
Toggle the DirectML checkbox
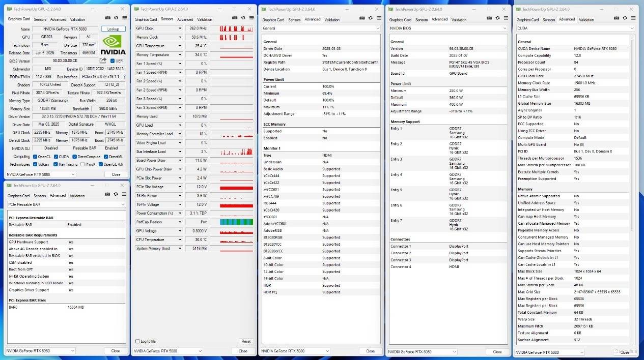point(106,157)
